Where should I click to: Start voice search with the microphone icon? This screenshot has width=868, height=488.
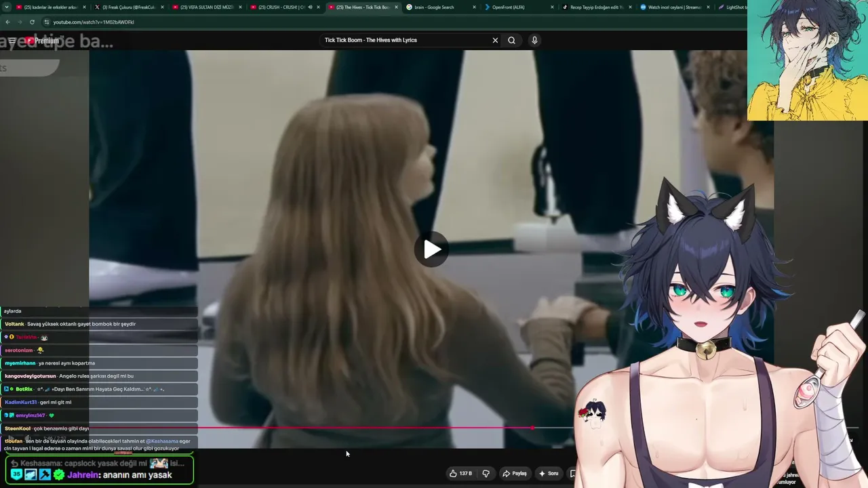[534, 40]
